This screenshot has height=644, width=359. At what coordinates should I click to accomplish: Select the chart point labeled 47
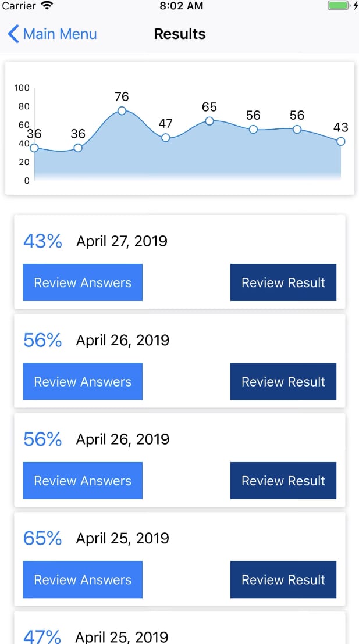pos(165,138)
